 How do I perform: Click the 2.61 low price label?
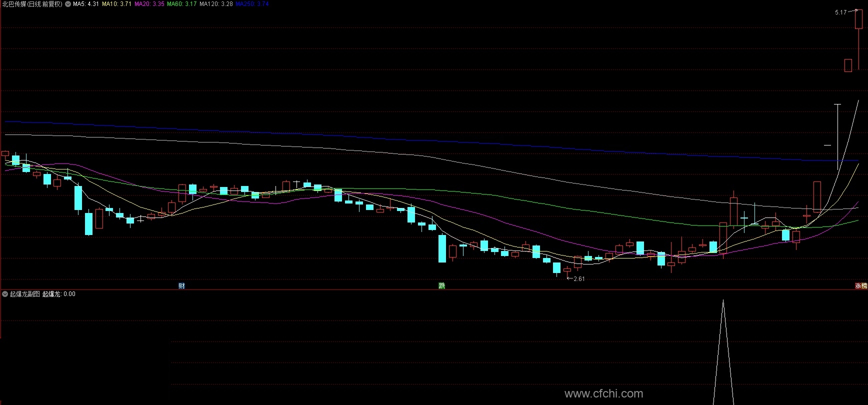(579, 279)
